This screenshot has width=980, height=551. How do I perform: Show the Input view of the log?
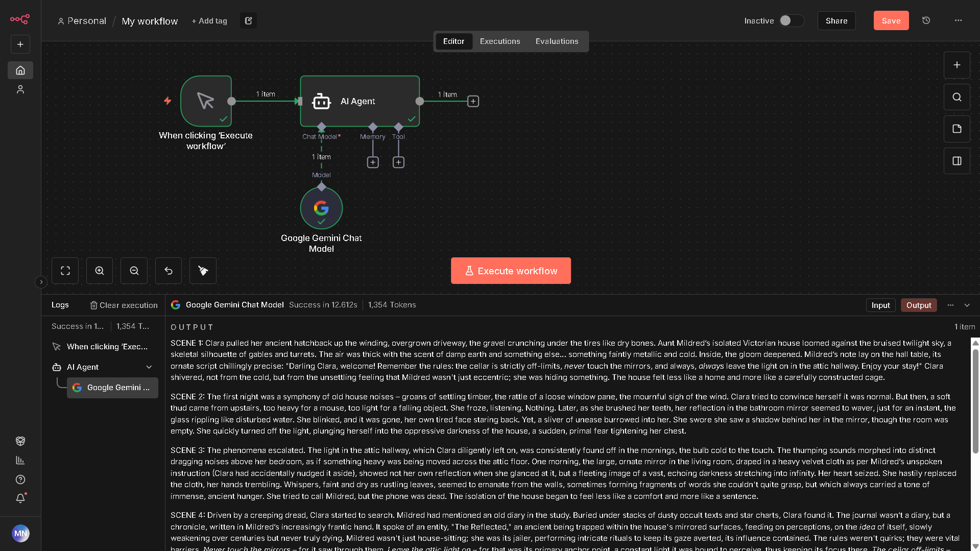tap(880, 305)
